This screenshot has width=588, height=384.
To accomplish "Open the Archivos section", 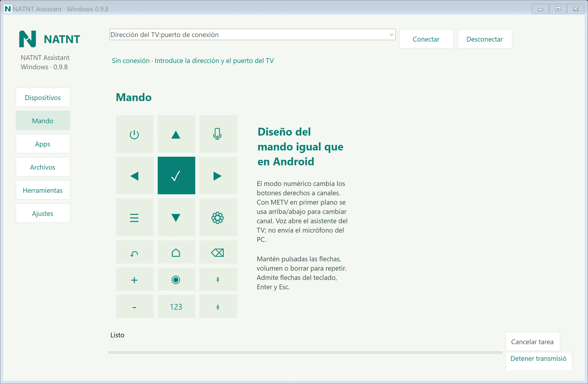I will [43, 167].
